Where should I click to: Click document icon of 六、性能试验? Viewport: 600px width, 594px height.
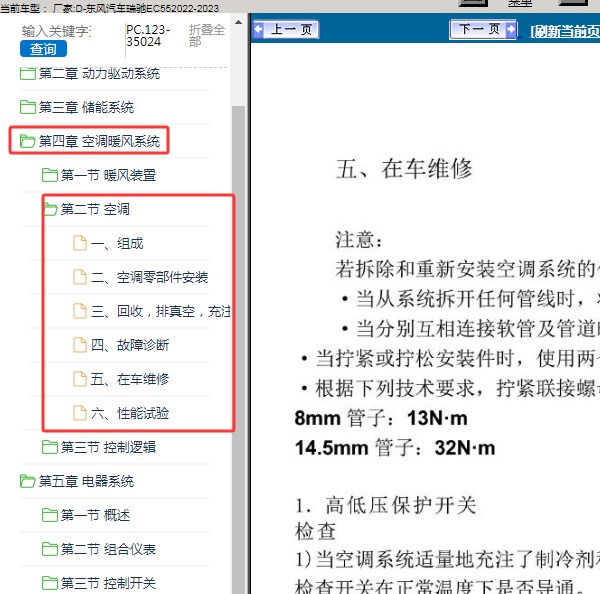pos(80,413)
